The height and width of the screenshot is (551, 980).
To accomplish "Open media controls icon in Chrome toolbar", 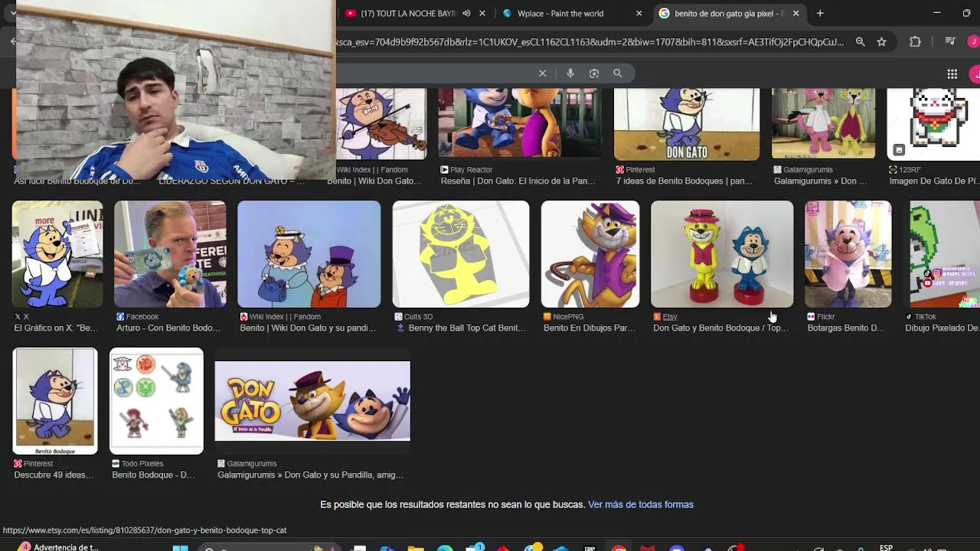I will [x=950, y=42].
